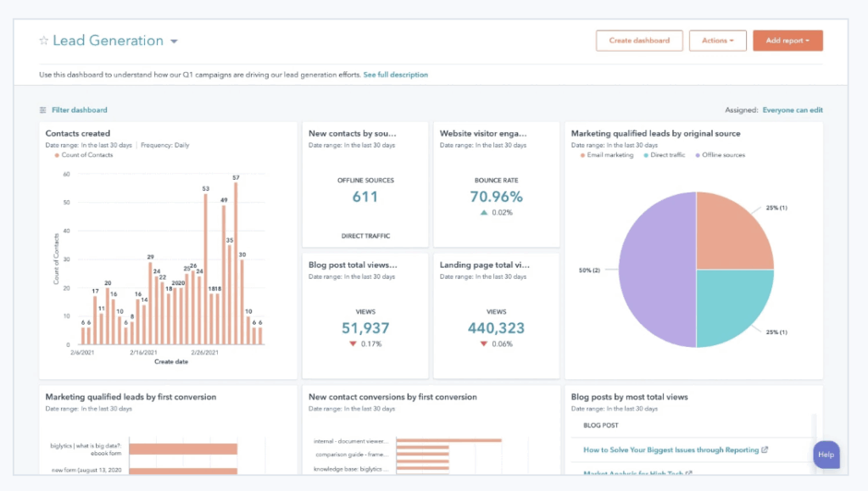This screenshot has height=491, width=868.
Task: Click the Website visitor engagement report title
Action: [x=483, y=133]
